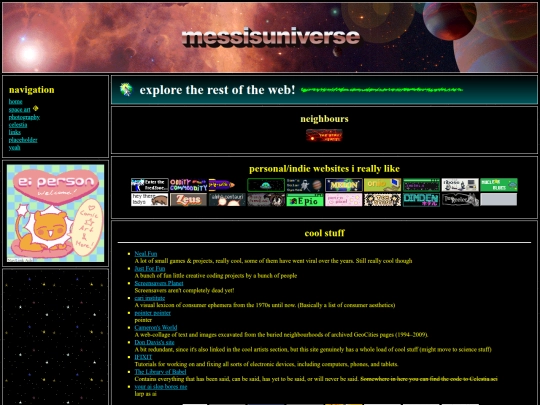Click the messisuniverse header banner
540x405 pixels.
click(270, 37)
